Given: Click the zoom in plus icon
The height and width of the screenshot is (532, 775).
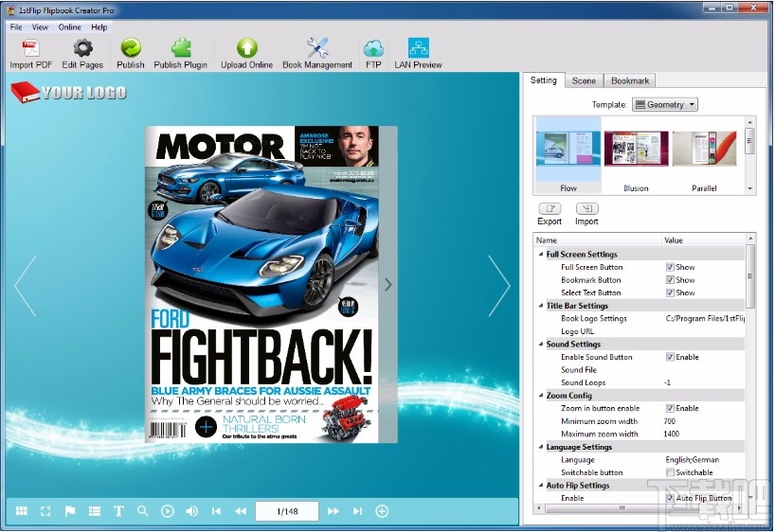Looking at the screenshot, I should (382, 511).
